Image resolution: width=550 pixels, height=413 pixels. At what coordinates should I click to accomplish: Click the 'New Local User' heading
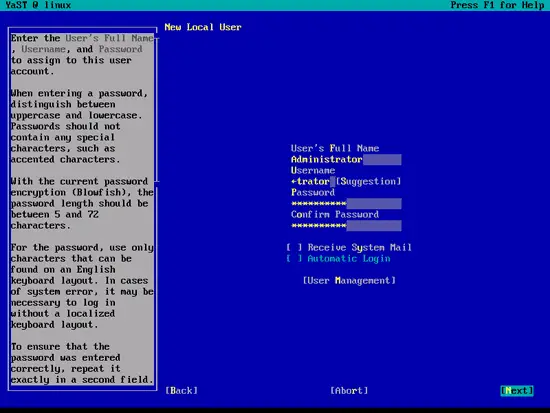point(203,27)
